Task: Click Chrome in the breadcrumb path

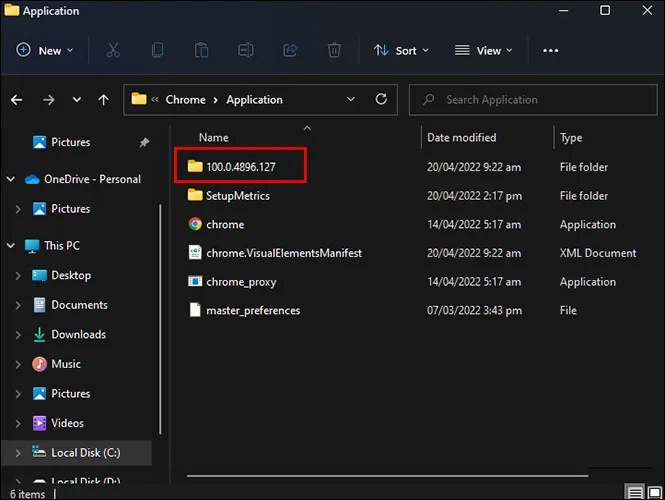Action: (x=185, y=100)
